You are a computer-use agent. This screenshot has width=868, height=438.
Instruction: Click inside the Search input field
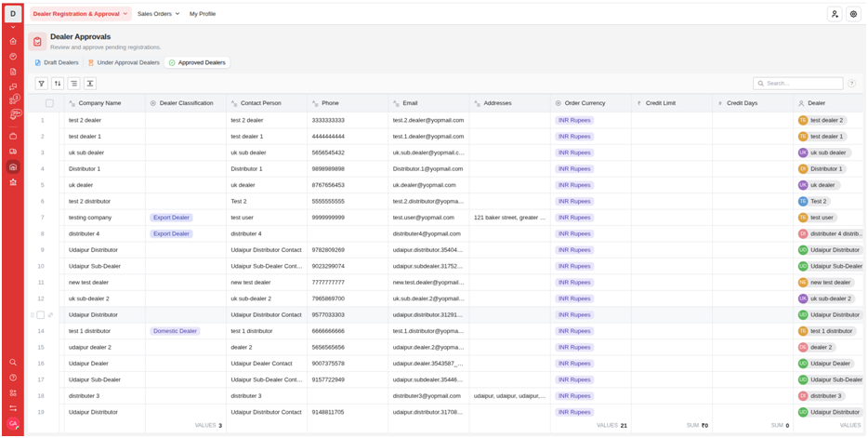798,84
